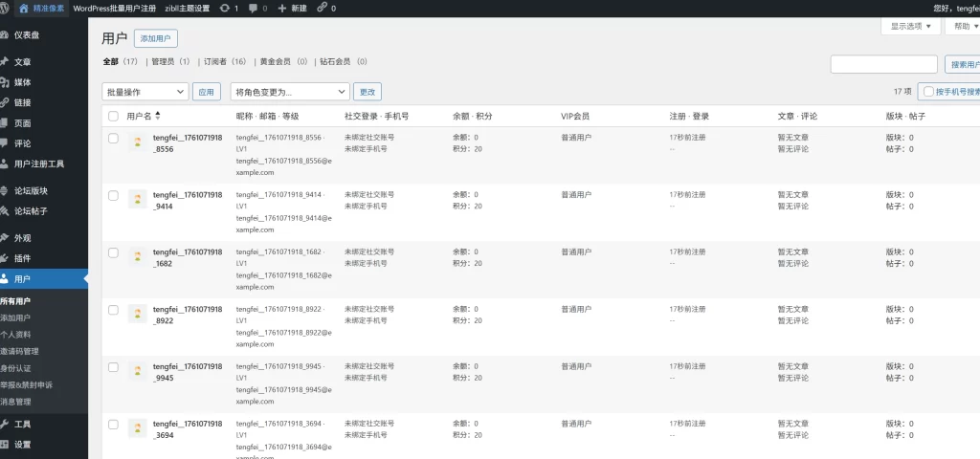980x459 pixels.
Task: Click the link icon in top admin bar
Action: 322,8
